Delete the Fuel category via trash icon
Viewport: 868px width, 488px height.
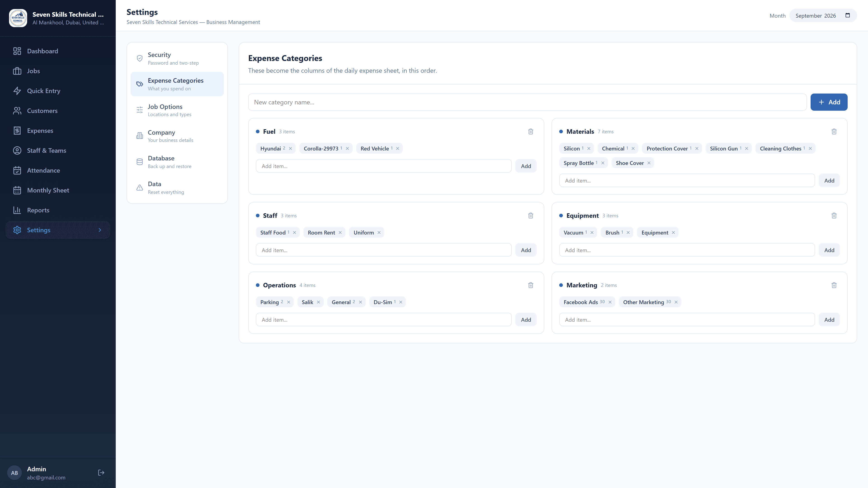coord(531,131)
